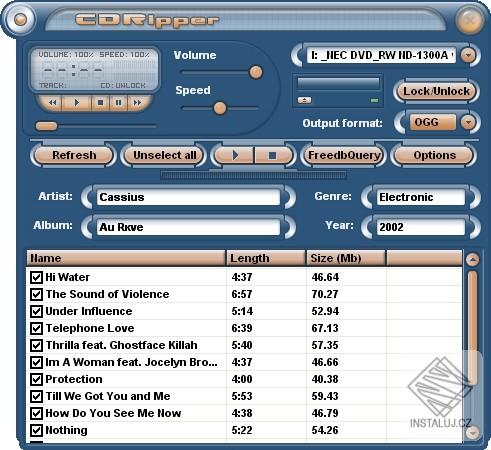Click the fast-forward button in the player
The height and width of the screenshot is (450, 491).
tap(137, 103)
